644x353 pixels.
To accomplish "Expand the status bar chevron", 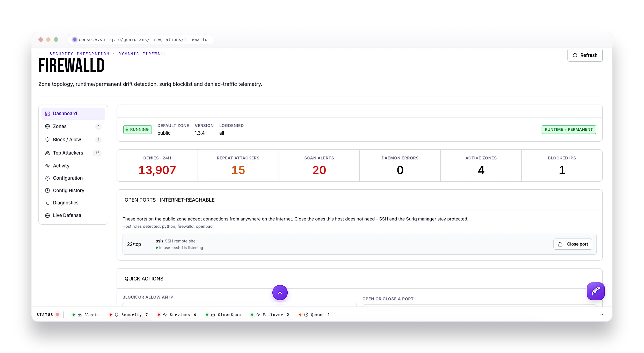I will [x=602, y=315].
